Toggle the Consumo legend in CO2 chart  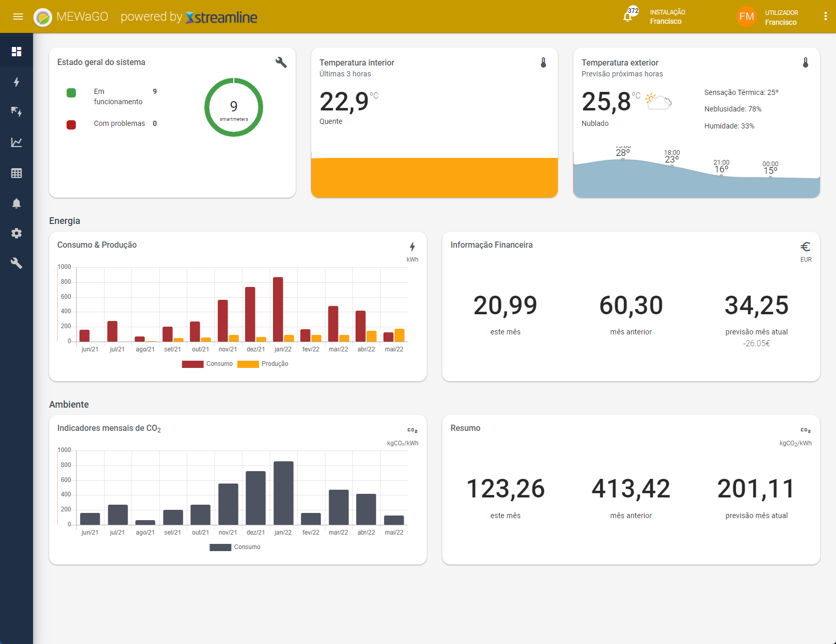235,547
